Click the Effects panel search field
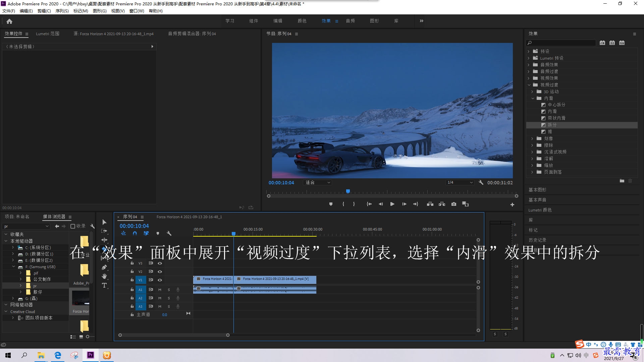This screenshot has height=362, width=644. (x=561, y=43)
